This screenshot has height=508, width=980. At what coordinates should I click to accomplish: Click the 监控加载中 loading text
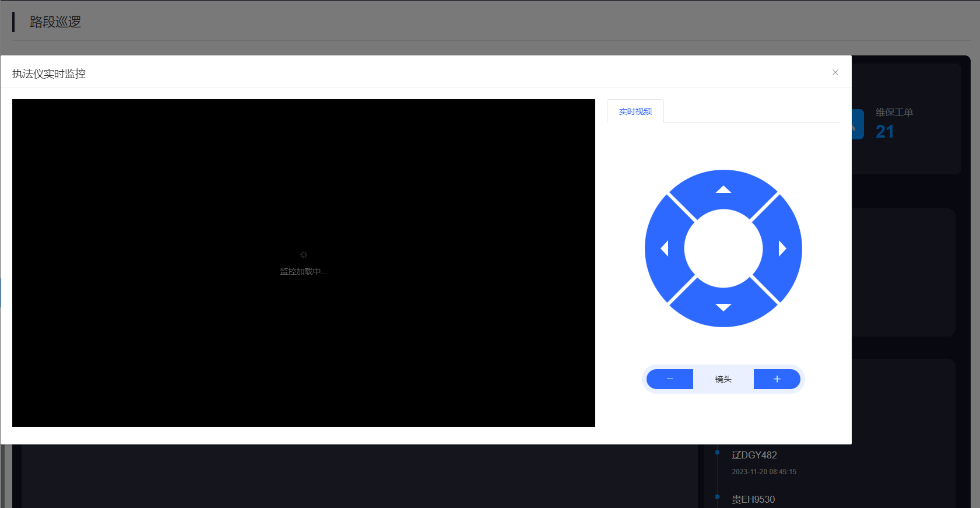(x=303, y=271)
